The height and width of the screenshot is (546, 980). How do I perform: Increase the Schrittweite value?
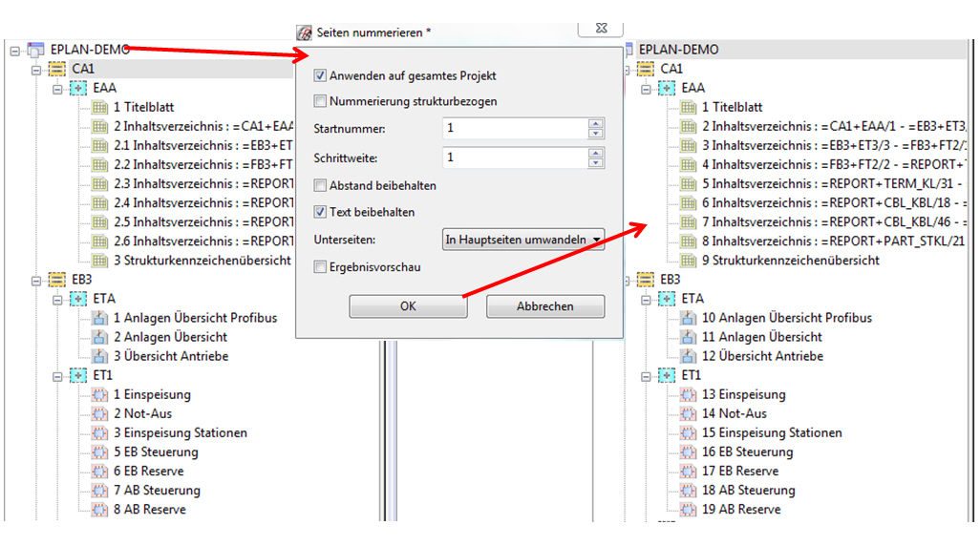(x=596, y=153)
